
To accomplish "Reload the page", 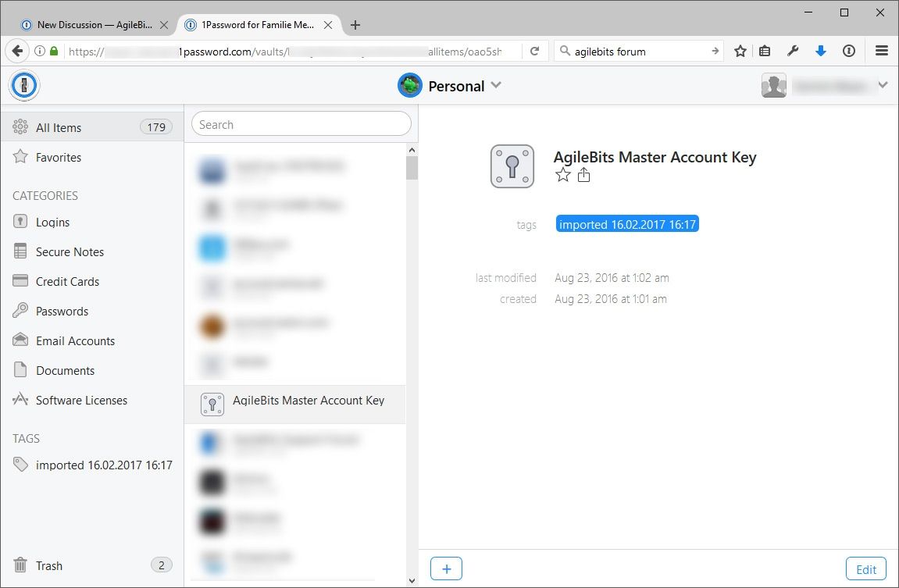I will 534,51.
